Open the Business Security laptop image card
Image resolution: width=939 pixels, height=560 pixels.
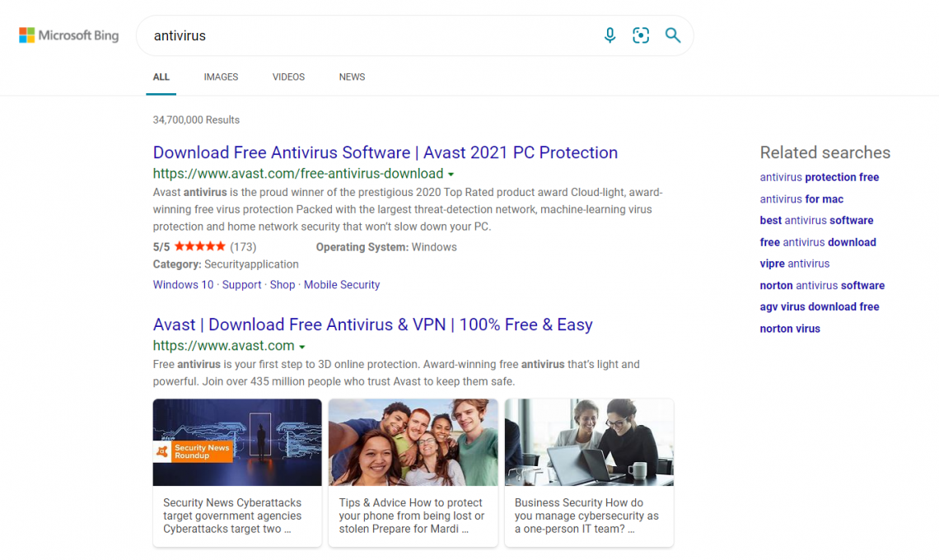click(589, 443)
